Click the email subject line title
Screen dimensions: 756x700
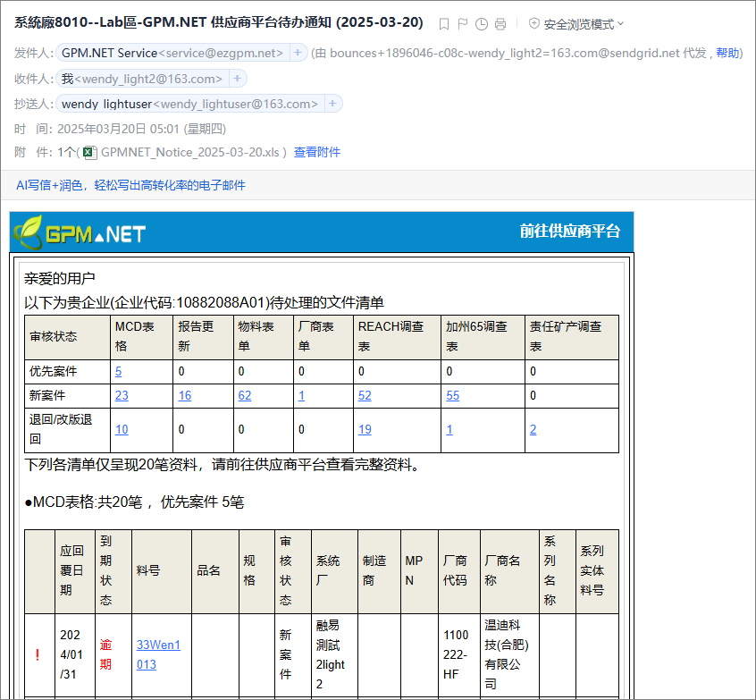click(x=218, y=22)
